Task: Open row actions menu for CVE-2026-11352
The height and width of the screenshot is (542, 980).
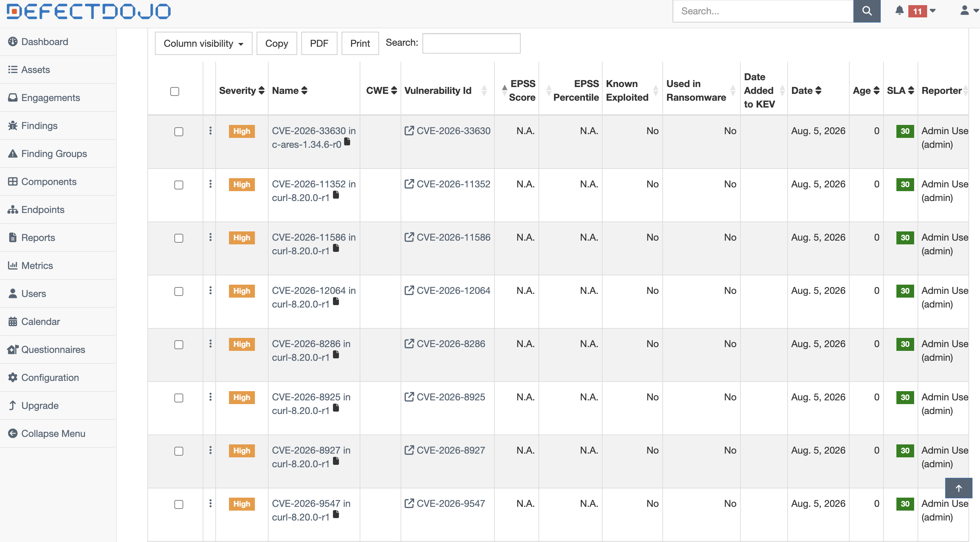Action: [x=211, y=184]
